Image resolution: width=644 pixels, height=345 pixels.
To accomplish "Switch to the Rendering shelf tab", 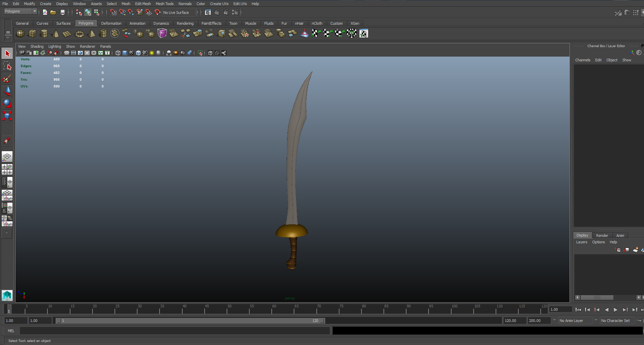I will pyautogui.click(x=185, y=23).
